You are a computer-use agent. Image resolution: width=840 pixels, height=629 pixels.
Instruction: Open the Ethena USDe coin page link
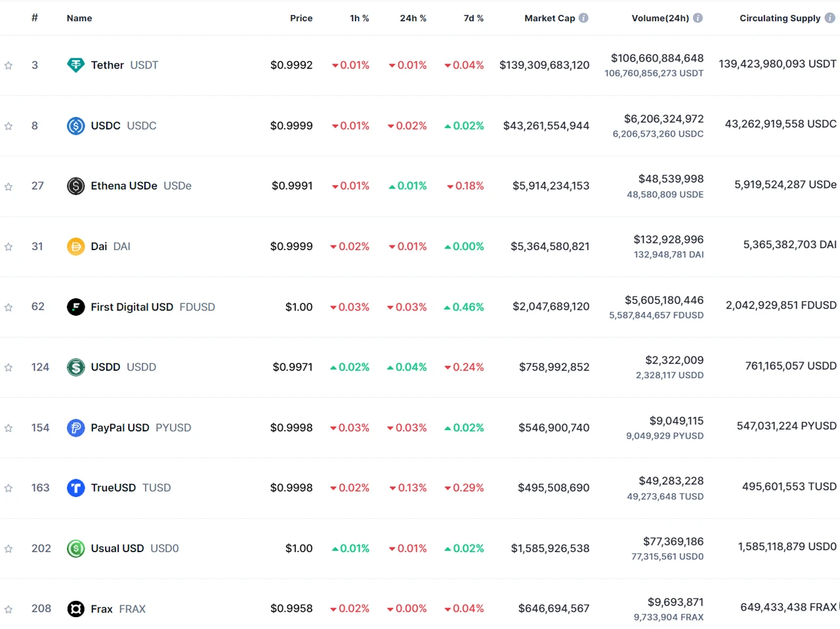click(124, 186)
